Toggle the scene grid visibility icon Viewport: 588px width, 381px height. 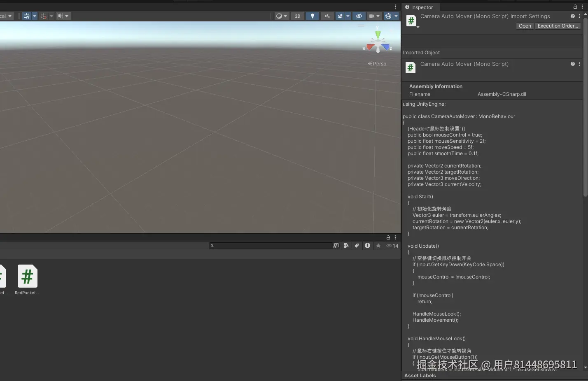coord(27,16)
